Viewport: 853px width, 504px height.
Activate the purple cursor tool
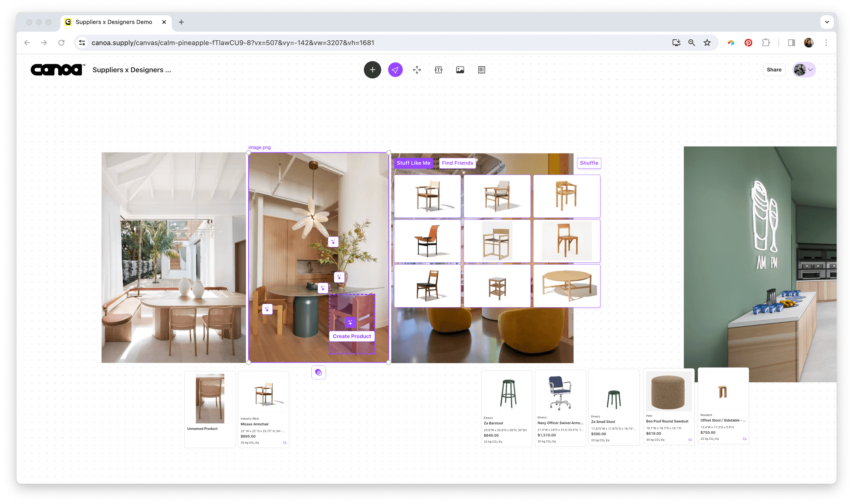[395, 70]
